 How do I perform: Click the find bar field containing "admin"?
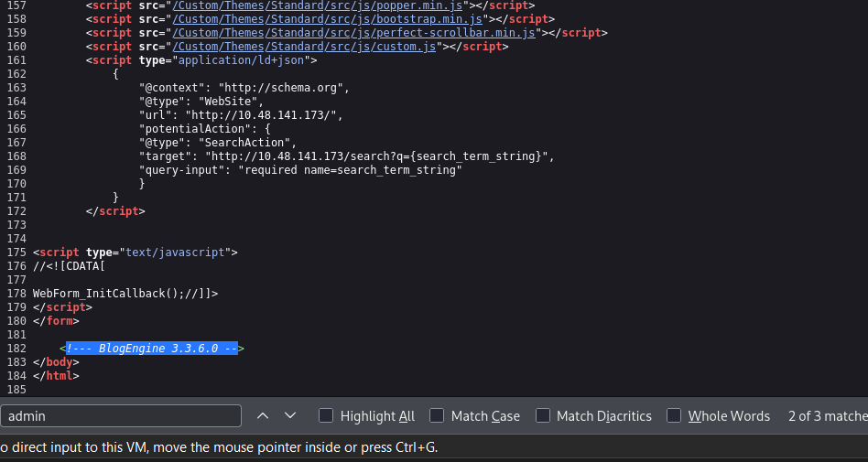click(121, 416)
